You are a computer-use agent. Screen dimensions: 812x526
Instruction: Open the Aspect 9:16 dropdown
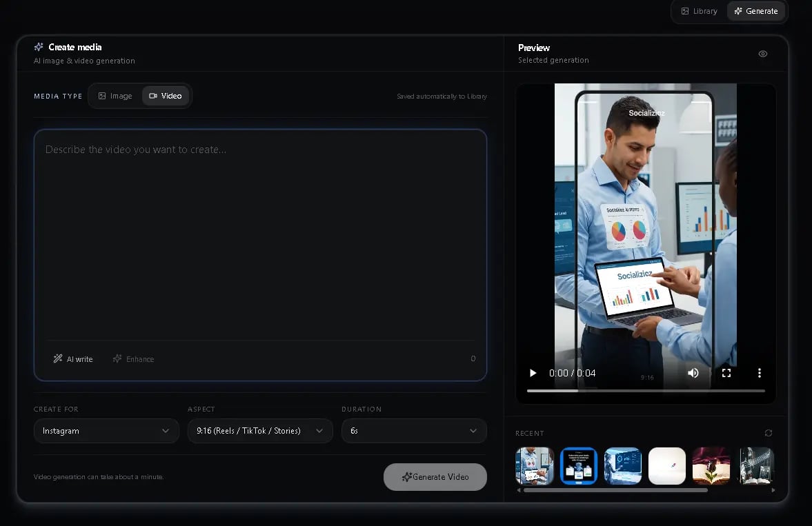coord(260,431)
